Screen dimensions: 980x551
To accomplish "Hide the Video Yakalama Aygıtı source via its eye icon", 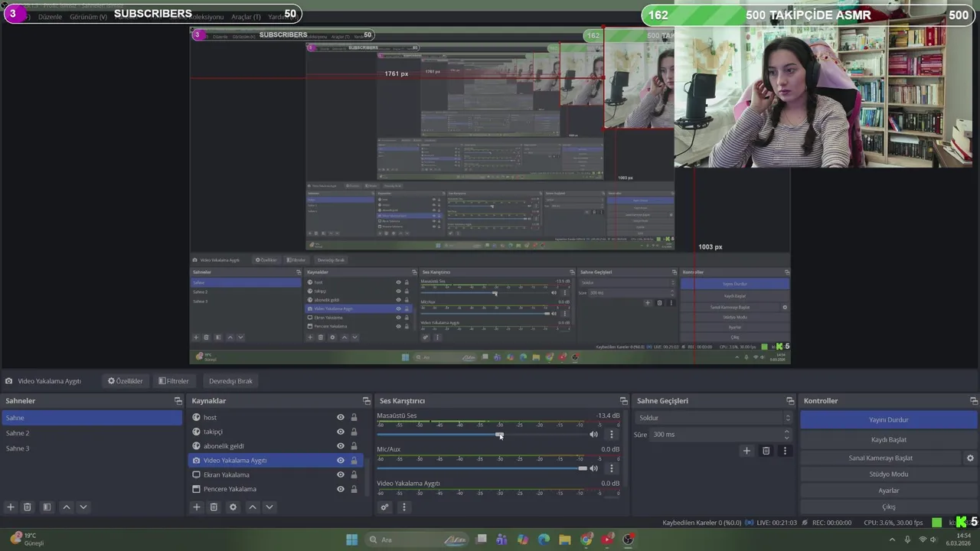I will pos(341,461).
